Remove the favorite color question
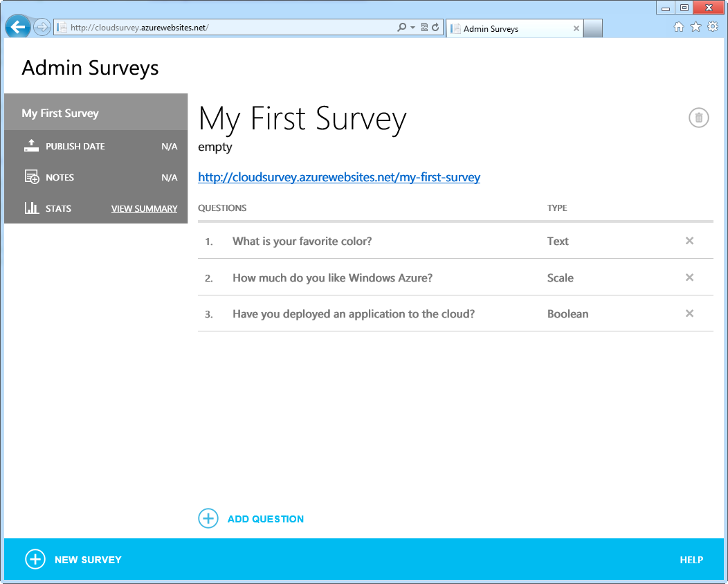This screenshot has width=728, height=584. [689, 241]
